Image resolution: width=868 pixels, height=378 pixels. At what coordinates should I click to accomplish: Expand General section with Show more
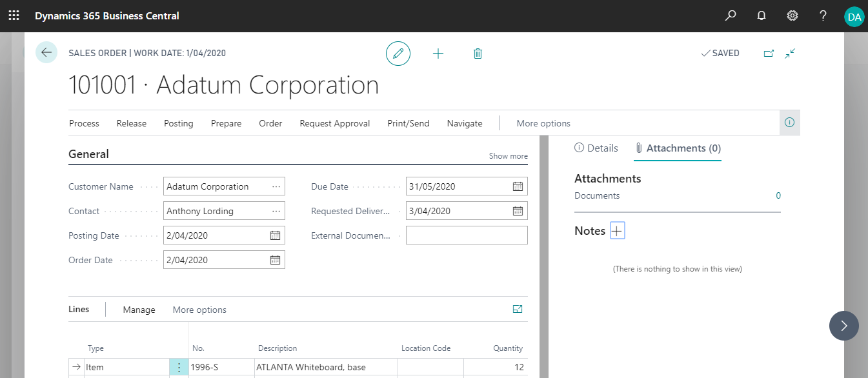(508, 156)
